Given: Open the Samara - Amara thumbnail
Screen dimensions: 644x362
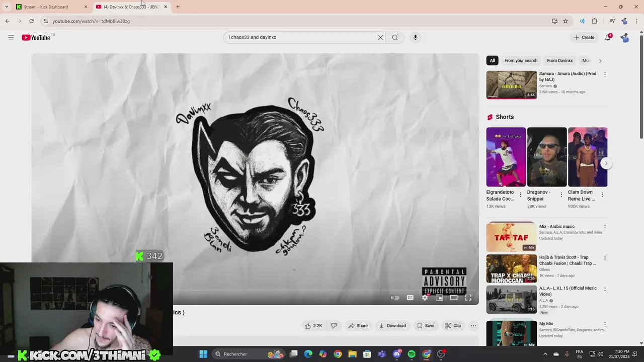Looking at the screenshot, I should click(511, 85).
